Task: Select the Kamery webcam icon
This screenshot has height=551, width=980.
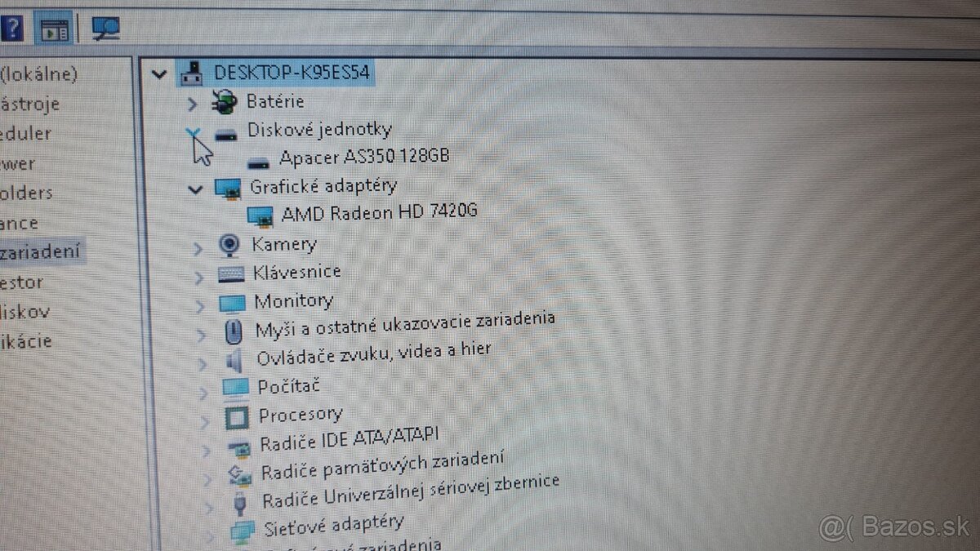Action: pyautogui.click(x=229, y=245)
